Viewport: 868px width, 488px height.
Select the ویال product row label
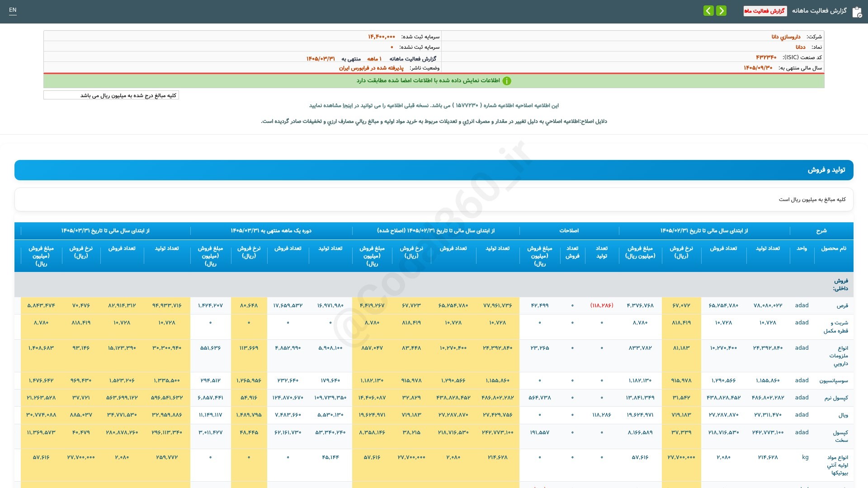point(843,415)
